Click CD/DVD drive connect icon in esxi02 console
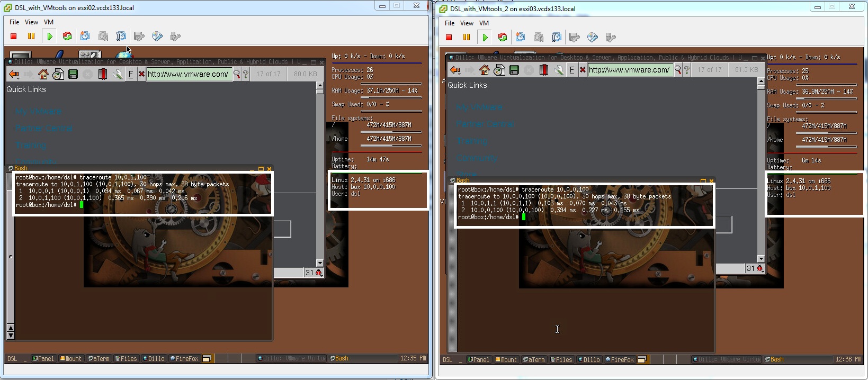This screenshot has width=868, height=380. coord(157,37)
